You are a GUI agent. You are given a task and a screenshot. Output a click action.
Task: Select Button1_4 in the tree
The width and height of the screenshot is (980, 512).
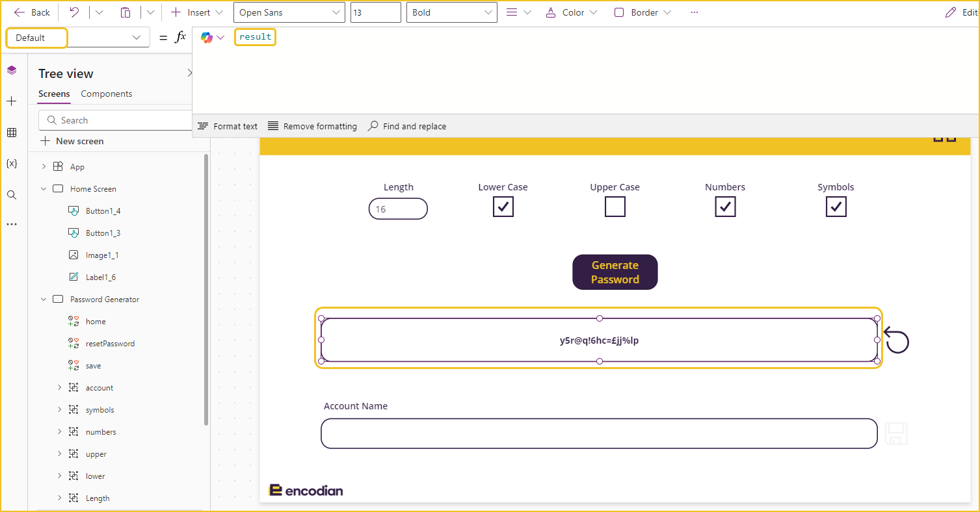[103, 211]
